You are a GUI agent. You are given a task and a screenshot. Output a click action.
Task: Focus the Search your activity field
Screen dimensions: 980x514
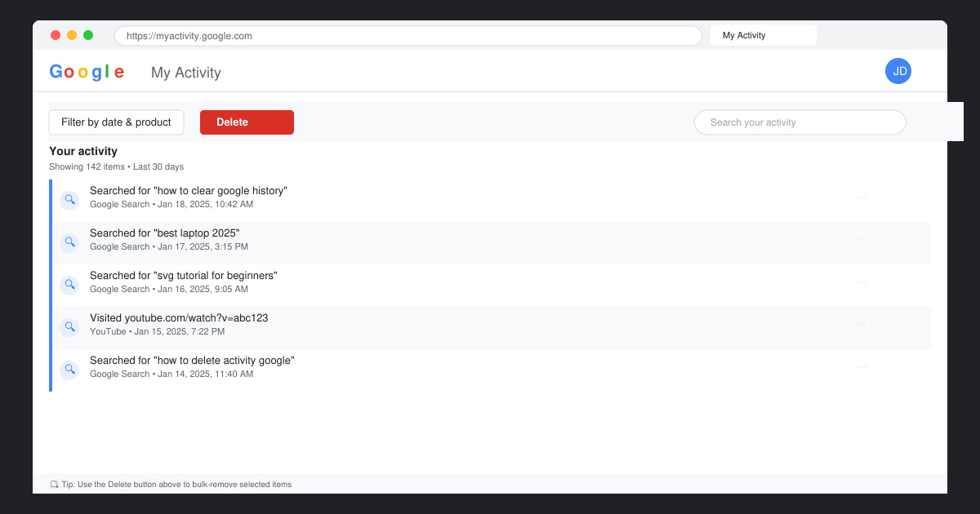click(x=800, y=122)
